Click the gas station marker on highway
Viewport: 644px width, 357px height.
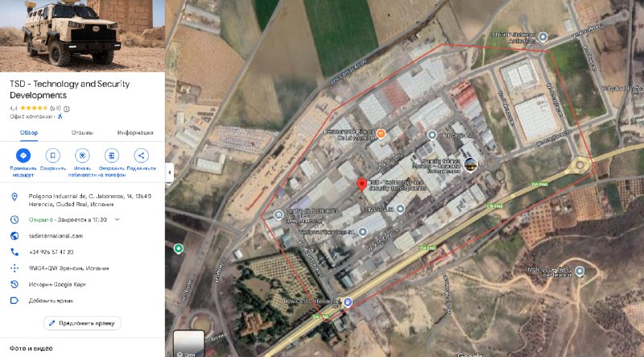point(348,302)
